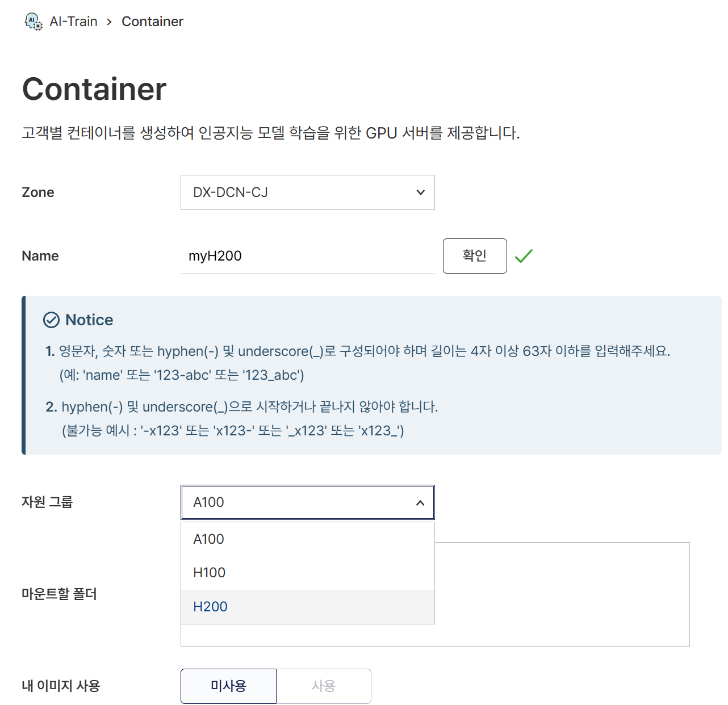Keep 미사용 selected for 내 이미지 사용
This screenshot has width=728, height=705.
pos(228,686)
